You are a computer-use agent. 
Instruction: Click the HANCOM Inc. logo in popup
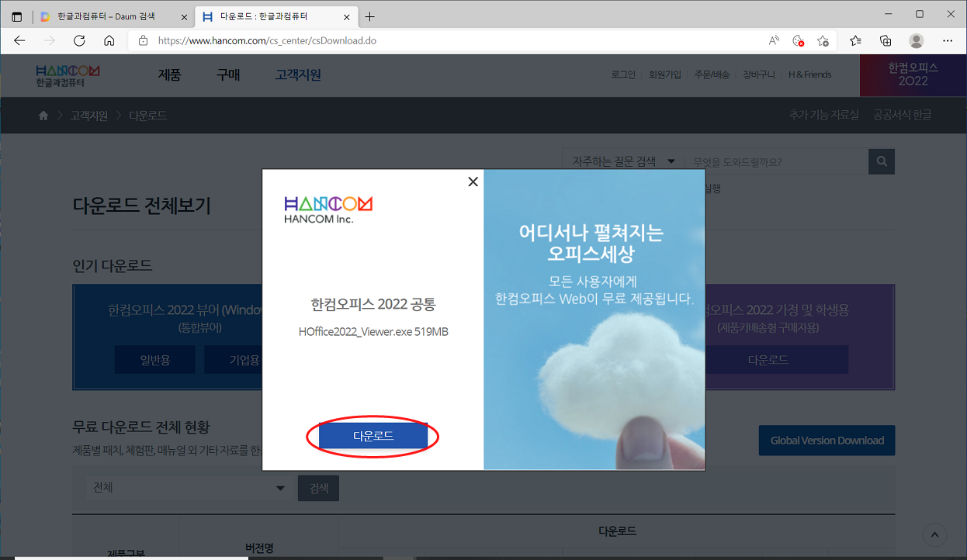328,209
